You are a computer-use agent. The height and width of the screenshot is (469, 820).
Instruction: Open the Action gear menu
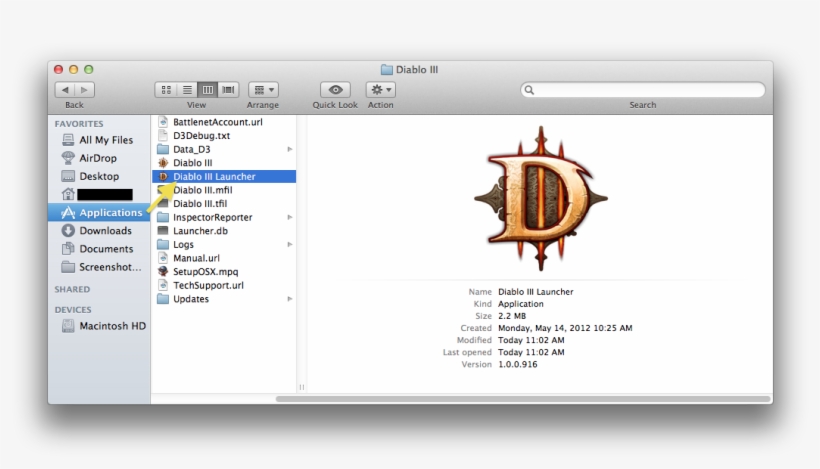[381, 90]
